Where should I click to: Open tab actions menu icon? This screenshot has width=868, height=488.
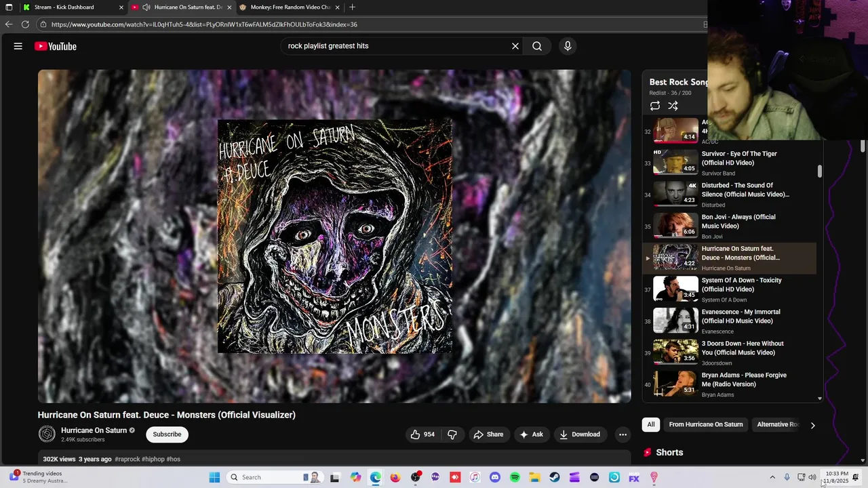pos(8,7)
